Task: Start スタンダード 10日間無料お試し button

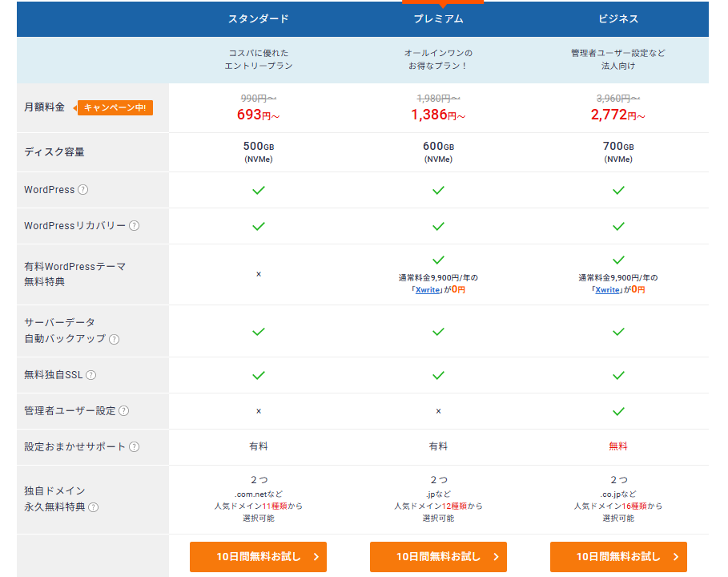Action: (258, 557)
